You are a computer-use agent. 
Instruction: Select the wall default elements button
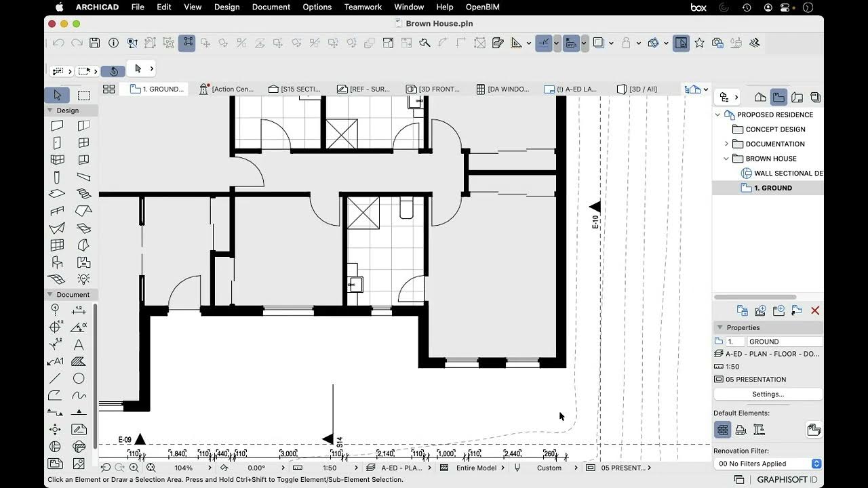pyautogui.click(x=723, y=430)
